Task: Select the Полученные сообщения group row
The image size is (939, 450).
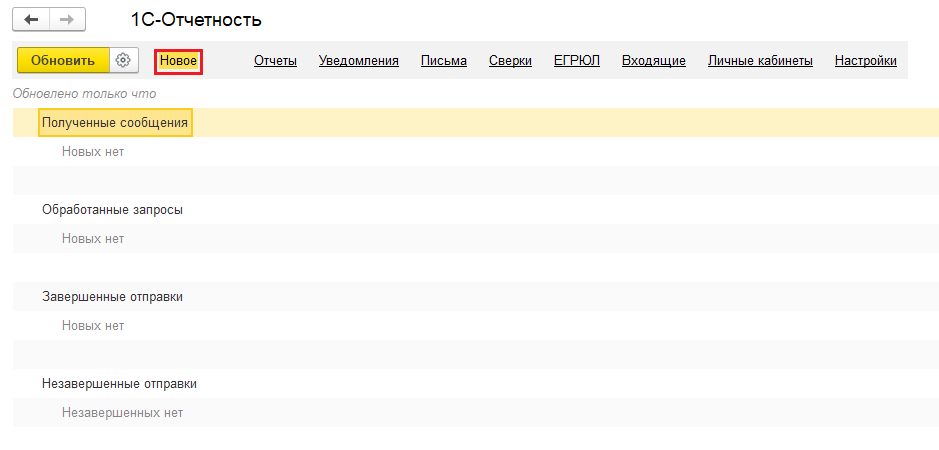Action: 115,123
